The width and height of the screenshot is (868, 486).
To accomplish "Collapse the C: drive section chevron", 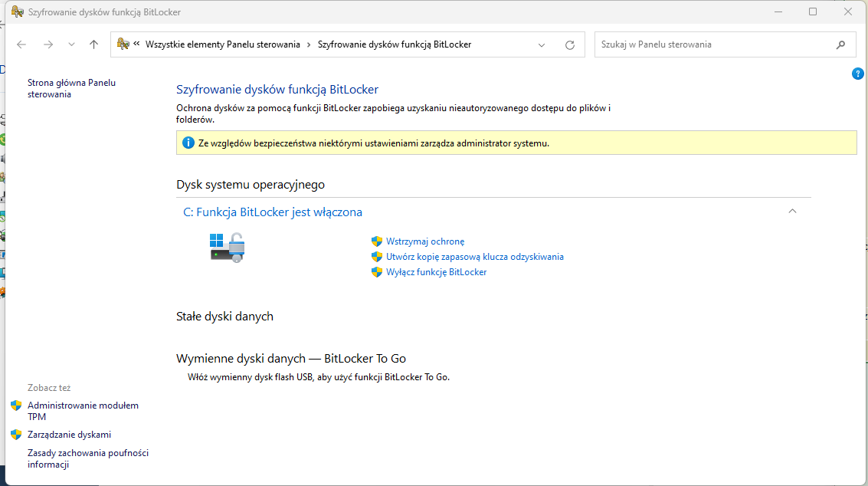I will coord(792,211).
